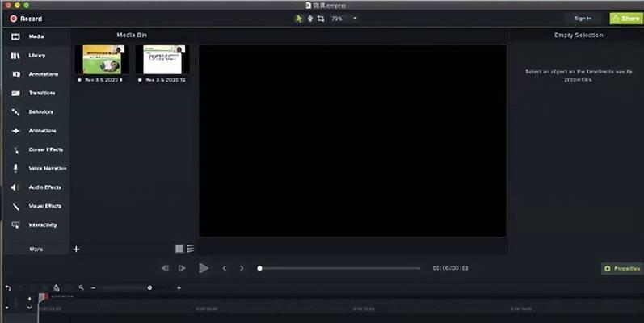644x323 pixels.
Task: Open the Cursor Effects panel
Action: [36, 150]
